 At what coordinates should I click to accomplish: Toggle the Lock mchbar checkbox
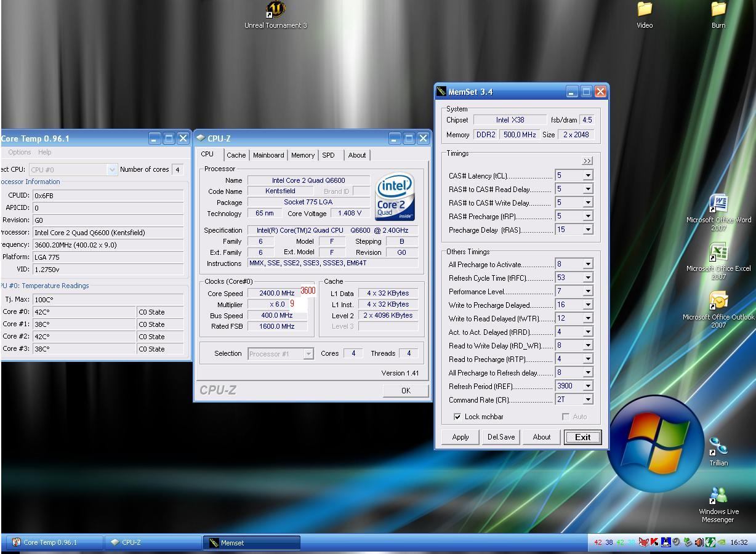[457, 417]
